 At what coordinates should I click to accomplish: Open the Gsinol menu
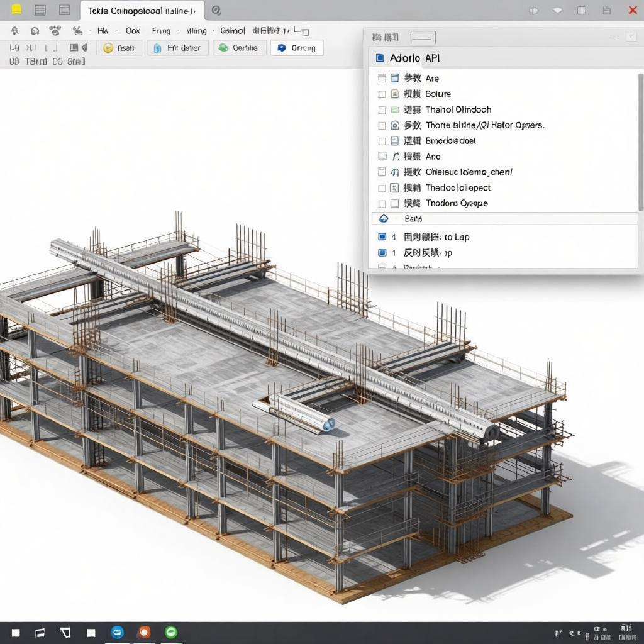[233, 31]
